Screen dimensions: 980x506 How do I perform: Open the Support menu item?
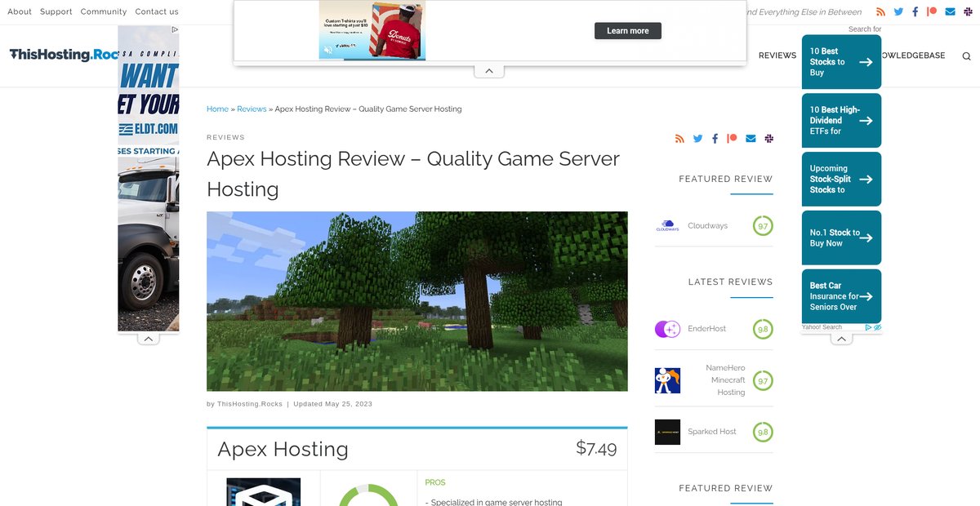click(56, 12)
